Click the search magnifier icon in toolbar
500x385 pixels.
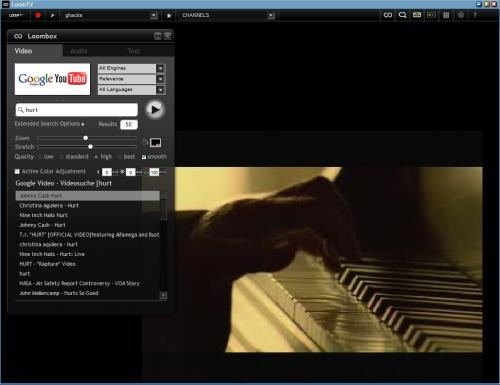click(x=402, y=15)
